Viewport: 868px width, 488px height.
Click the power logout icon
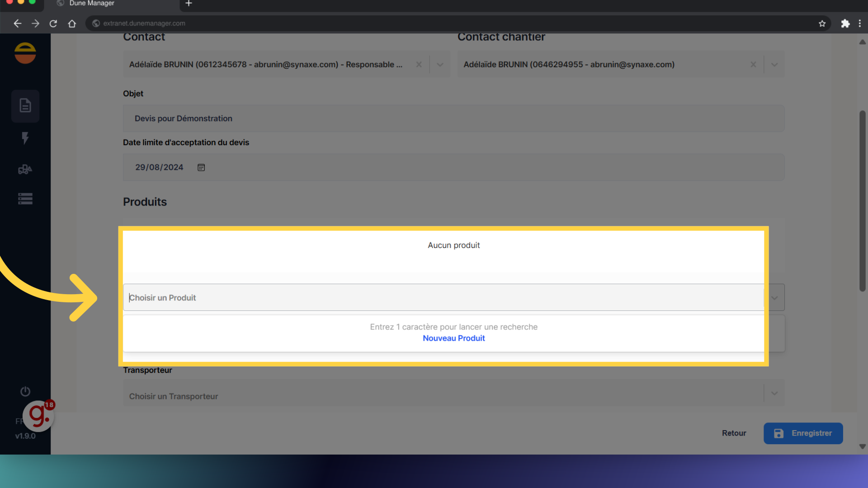tap(25, 391)
